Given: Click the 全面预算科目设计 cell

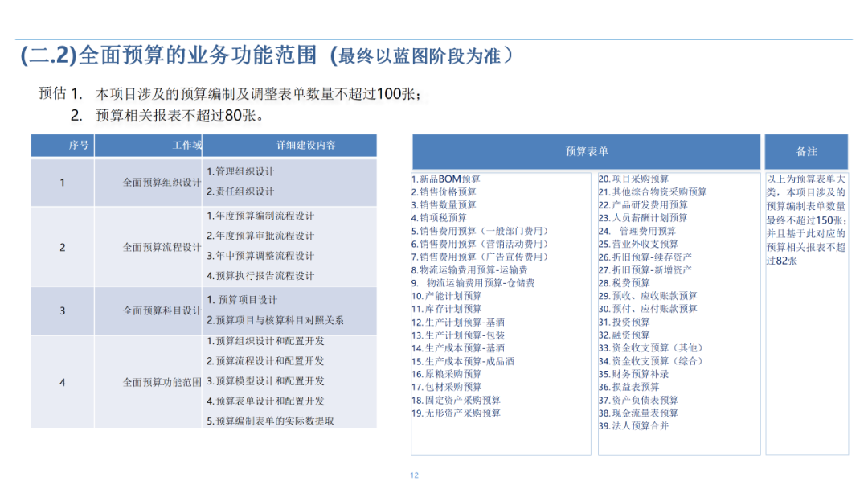Looking at the screenshot, I should (x=149, y=310).
